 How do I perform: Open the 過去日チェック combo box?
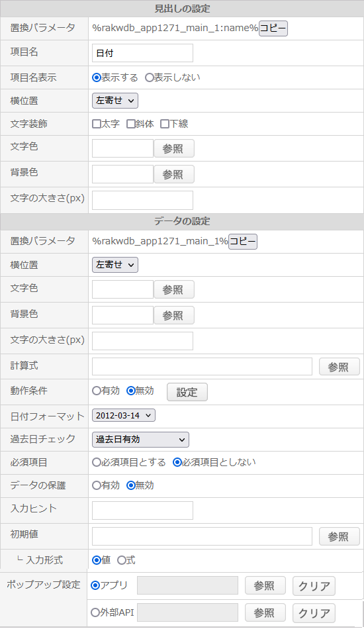[x=140, y=440]
